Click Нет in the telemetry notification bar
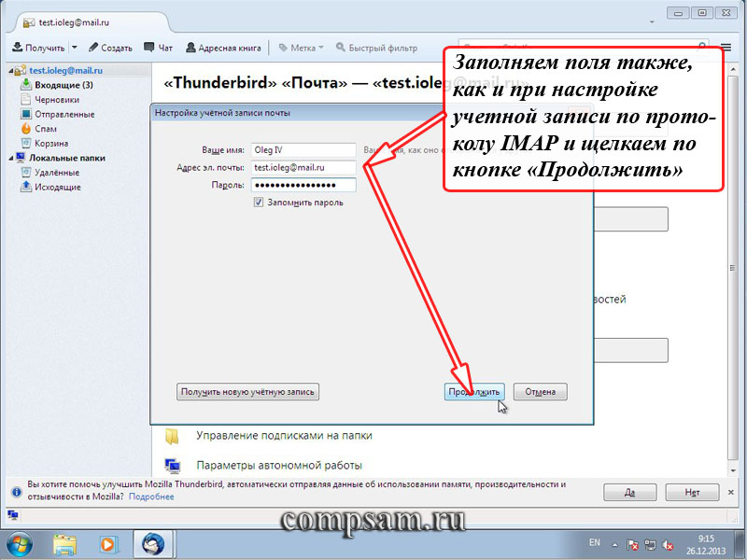This screenshot has width=747, height=560. click(692, 493)
